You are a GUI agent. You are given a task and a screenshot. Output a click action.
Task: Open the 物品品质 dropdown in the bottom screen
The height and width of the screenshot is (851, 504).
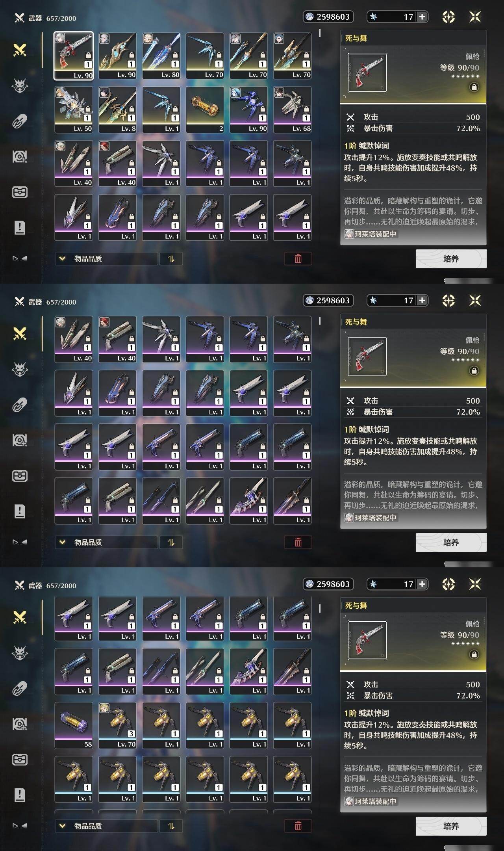pos(106,826)
